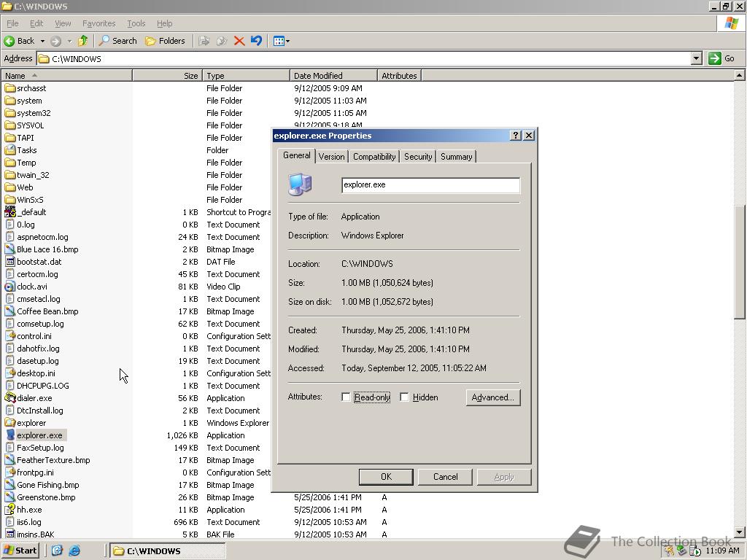
Task: Open the File menu
Action: point(12,23)
